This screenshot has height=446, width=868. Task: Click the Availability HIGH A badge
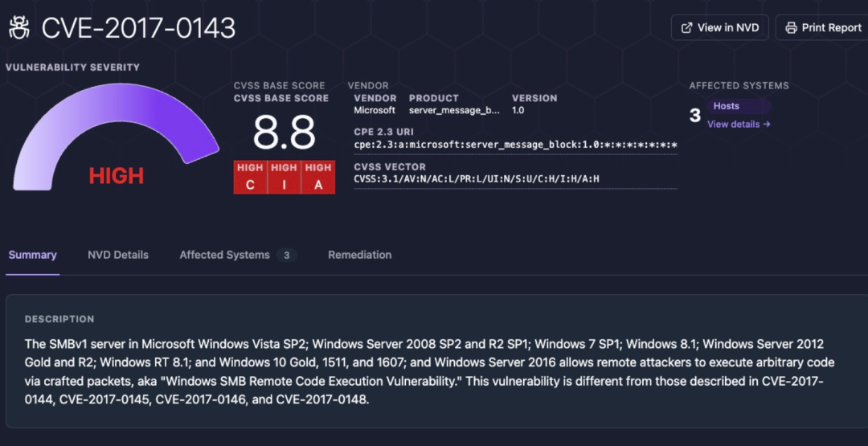pos(318,177)
